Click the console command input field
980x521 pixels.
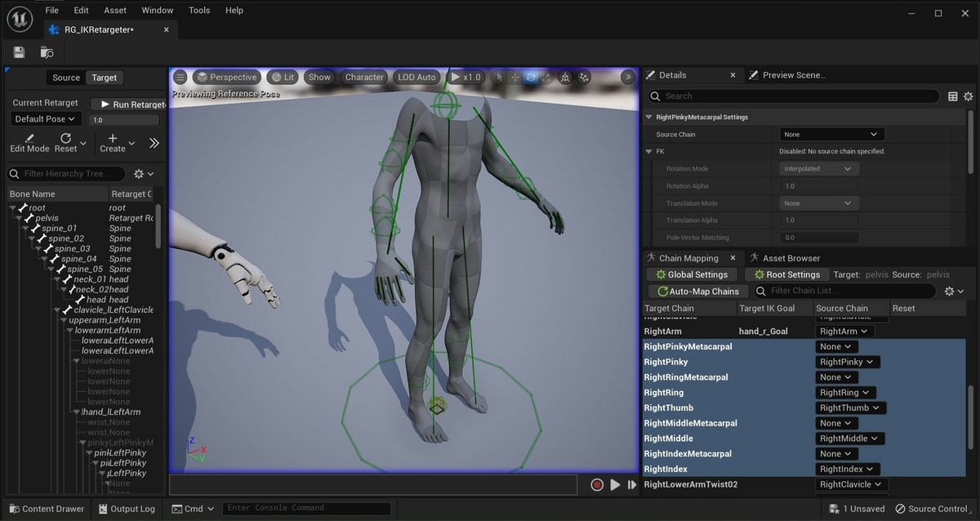pos(306,508)
